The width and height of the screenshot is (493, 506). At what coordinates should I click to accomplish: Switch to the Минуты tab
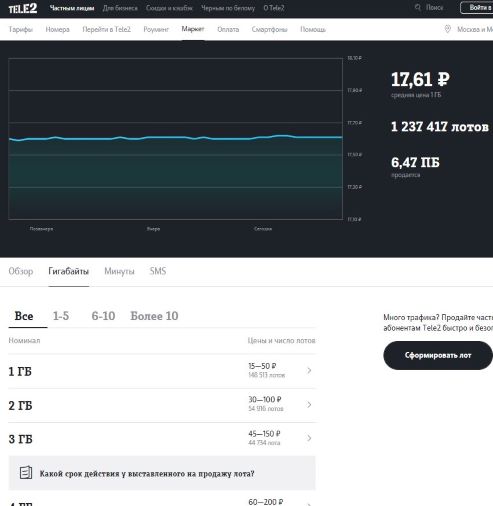tap(119, 271)
